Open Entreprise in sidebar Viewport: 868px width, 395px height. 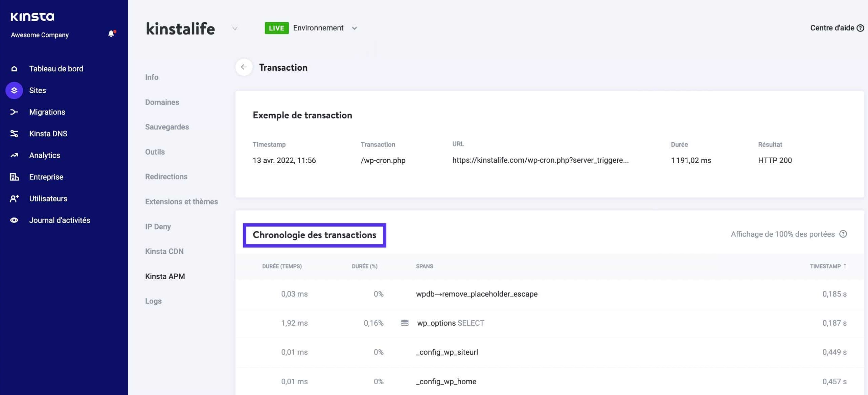click(x=46, y=177)
